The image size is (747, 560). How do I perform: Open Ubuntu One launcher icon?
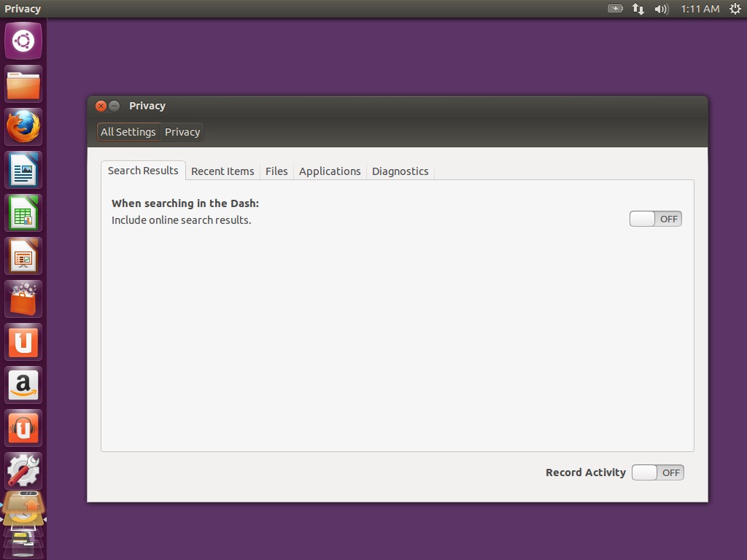tap(23, 343)
